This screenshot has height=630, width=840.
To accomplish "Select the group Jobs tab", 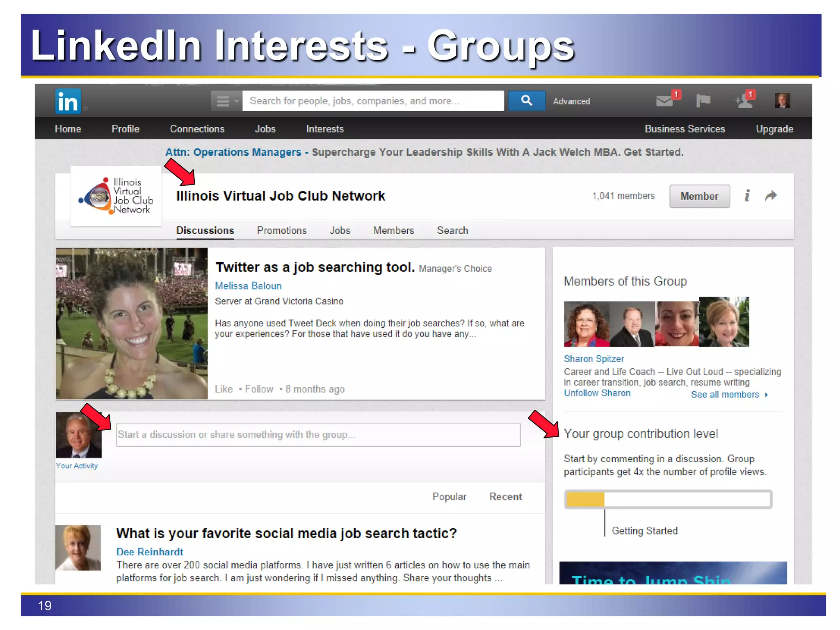I will click(x=340, y=231).
